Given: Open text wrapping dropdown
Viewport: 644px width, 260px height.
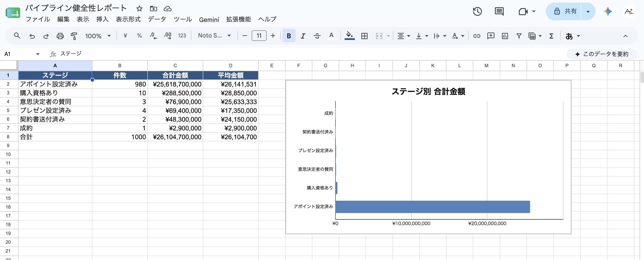Looking at the screenshot, I should [x=440, y=36].
